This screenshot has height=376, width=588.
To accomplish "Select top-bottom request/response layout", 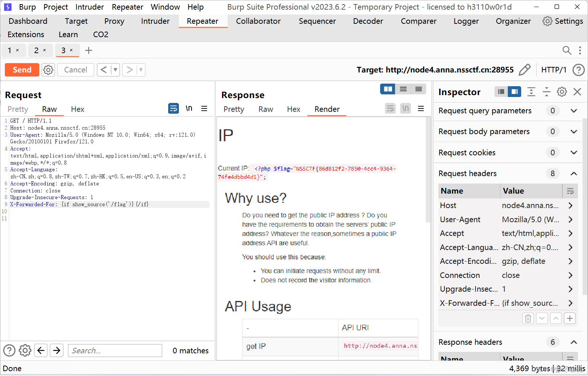I will coord(403,89).
